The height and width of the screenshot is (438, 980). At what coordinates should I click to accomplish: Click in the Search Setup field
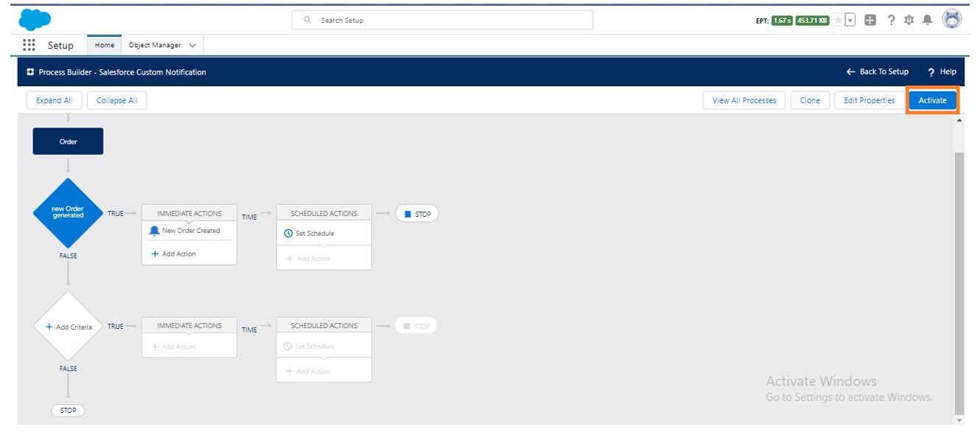(442, 20)
